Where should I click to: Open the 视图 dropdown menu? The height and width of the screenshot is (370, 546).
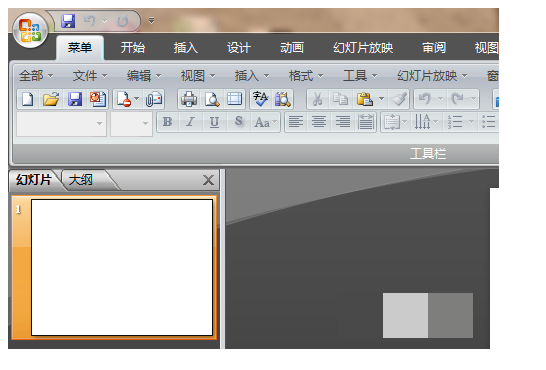pos(198,76)
